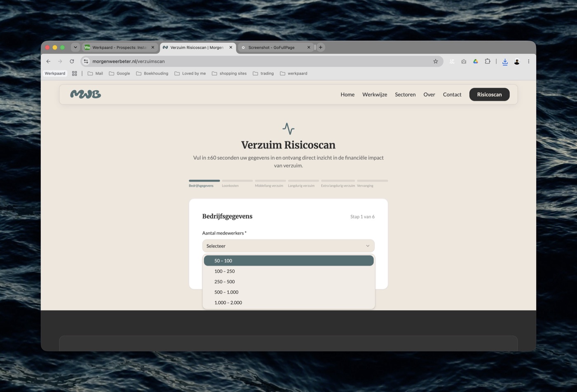
Task: Click the Verzuim Risicoscan heading
Action: (x=288, y=145)
